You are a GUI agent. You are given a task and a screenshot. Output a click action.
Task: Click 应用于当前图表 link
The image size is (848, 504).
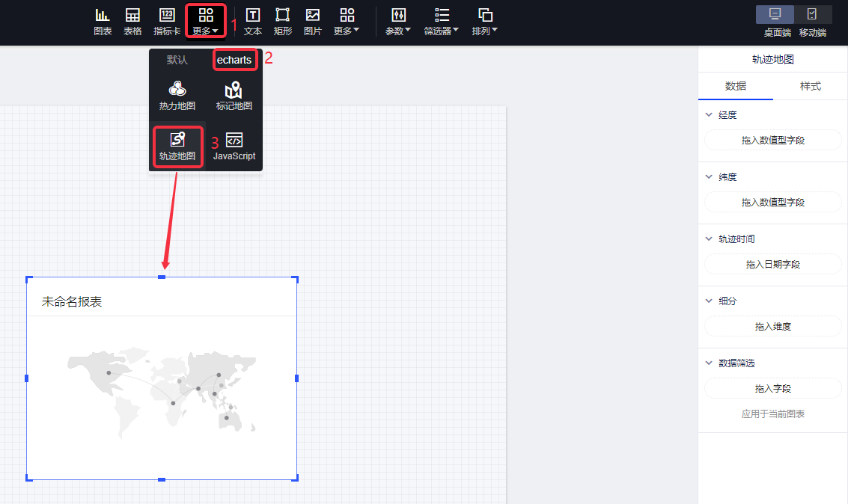click(772, 414)
